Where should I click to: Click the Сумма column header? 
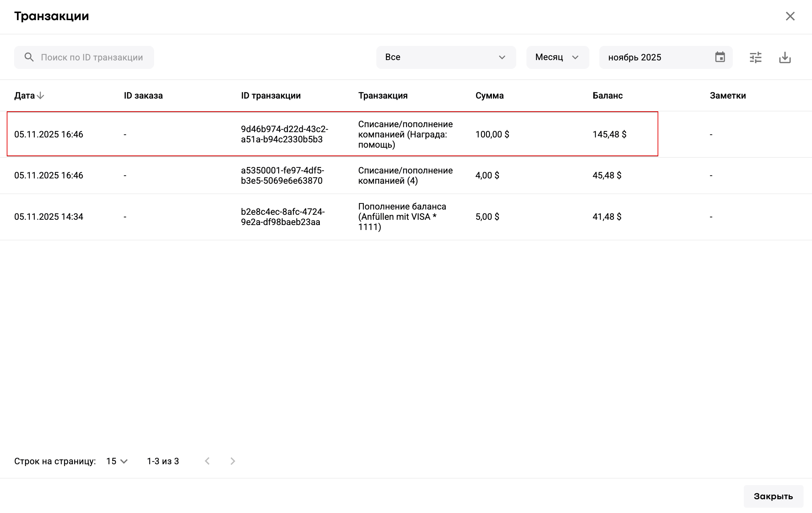pyautogui.click(x=489, y=95)
